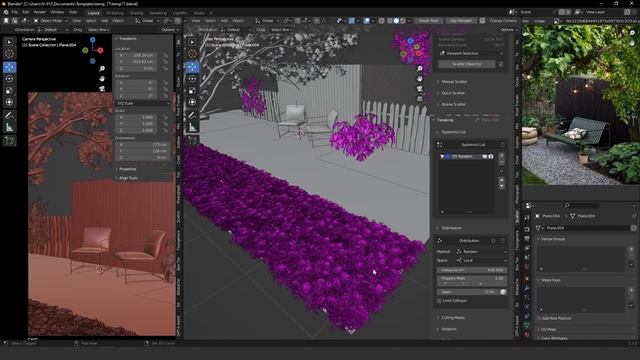Enable Add Rest Position checkbox
Image resolution: width=640 pixels, height=360 pixels.
(x=539, y=318)
